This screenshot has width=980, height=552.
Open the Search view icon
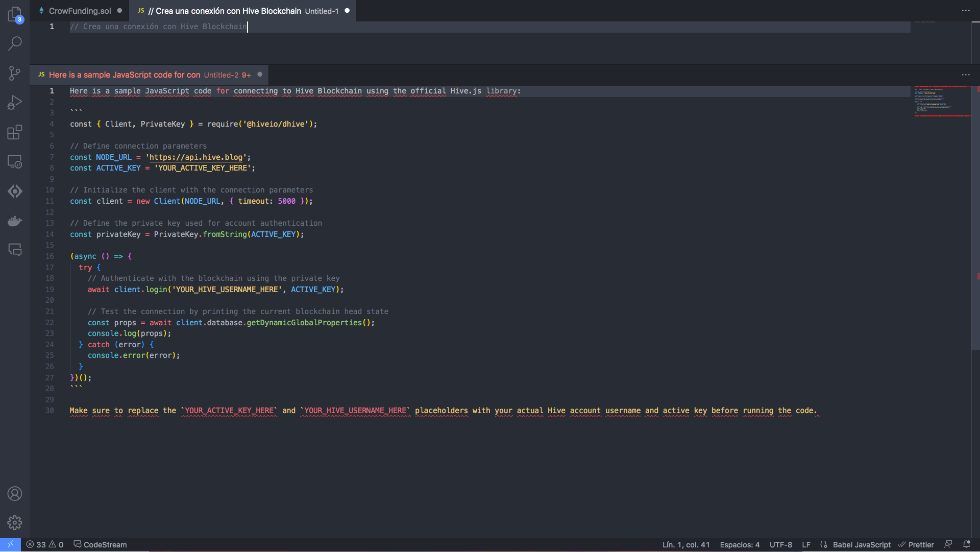[15, 43]
